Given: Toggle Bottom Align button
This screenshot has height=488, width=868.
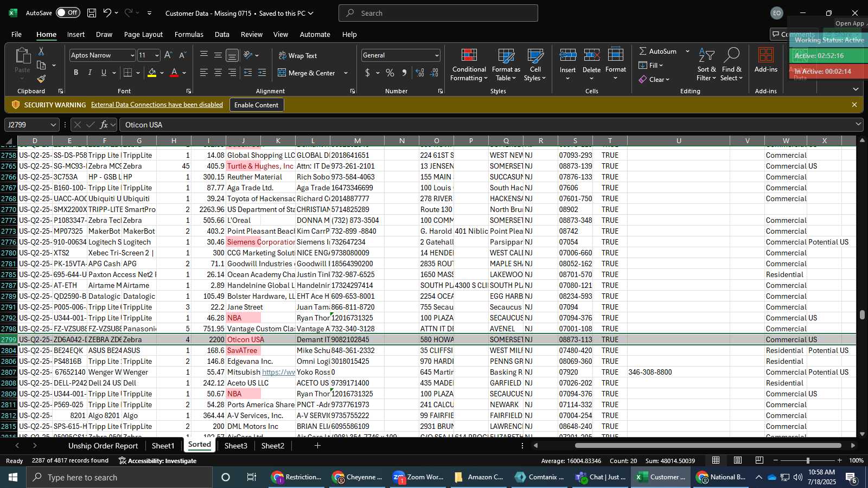Looking at the screenshot, I should point(232,55).
